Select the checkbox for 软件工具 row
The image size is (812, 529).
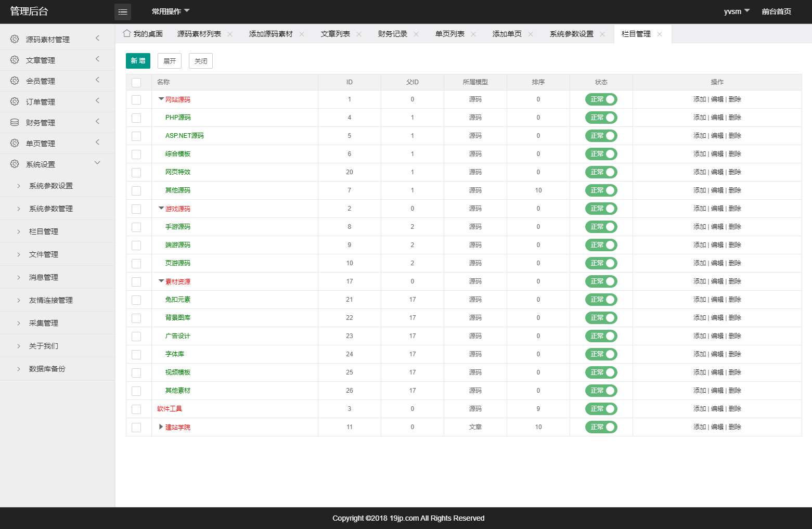(136, 409)
